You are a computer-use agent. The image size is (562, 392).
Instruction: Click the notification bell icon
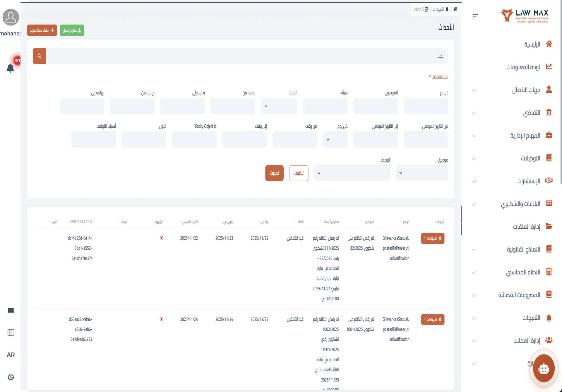point(10,68)
